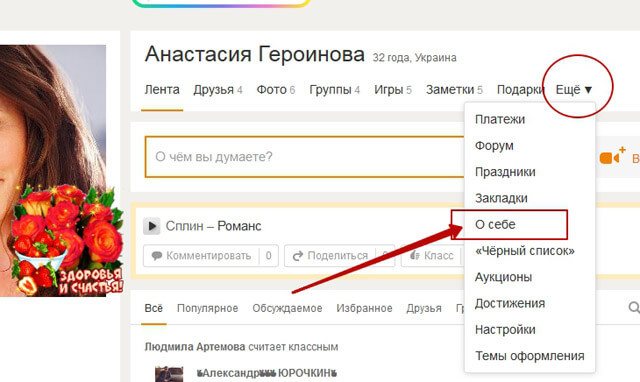This screenshot has width=640, height=382.
Task: Click the Поделиться button
Action: 339,255
